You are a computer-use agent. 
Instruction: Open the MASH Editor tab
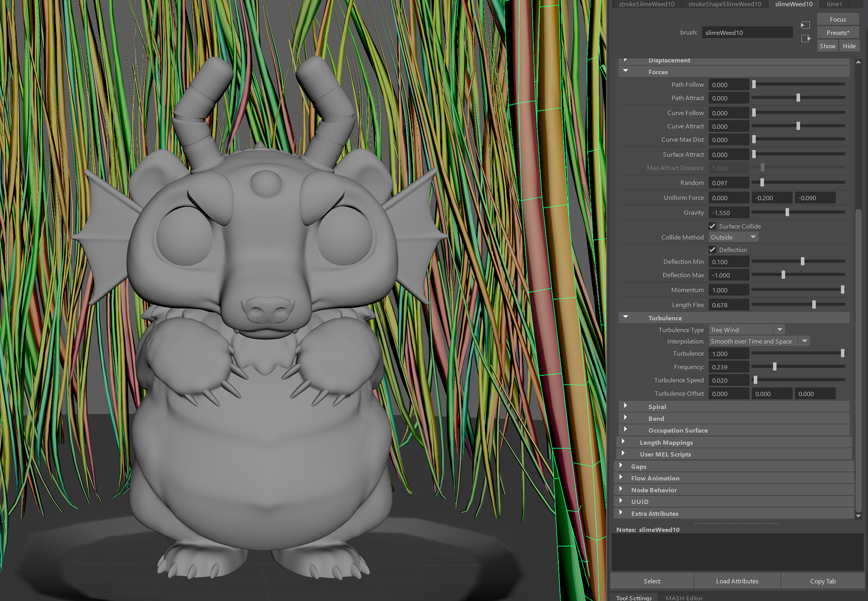pos(684,598)
